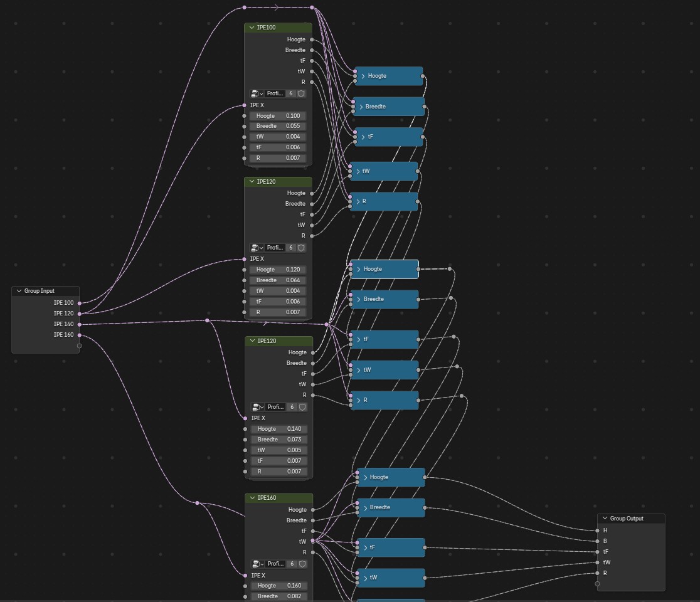
Task: Toggle fake user shield in IPE120 node with Hoogte 0.120
Action: coord(301,248)
